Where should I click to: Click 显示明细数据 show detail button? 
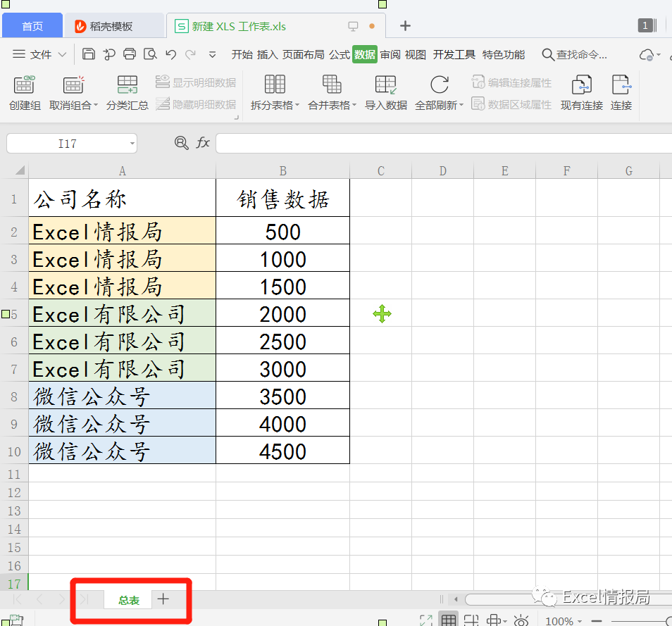click(x=196, y=82)
